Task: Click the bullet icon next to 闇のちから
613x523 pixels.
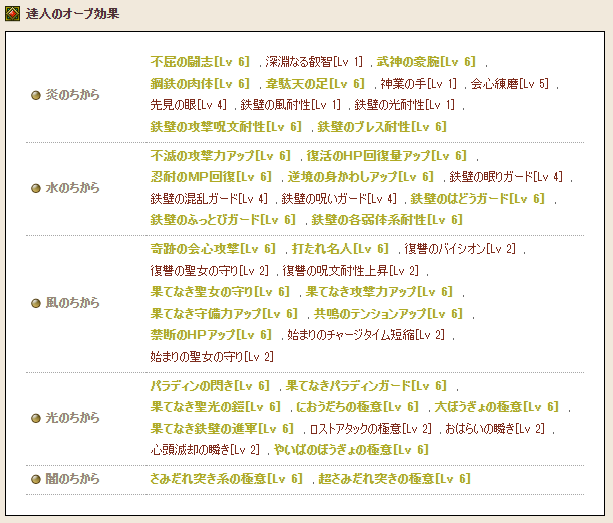Action: click(x=36, y=479)
